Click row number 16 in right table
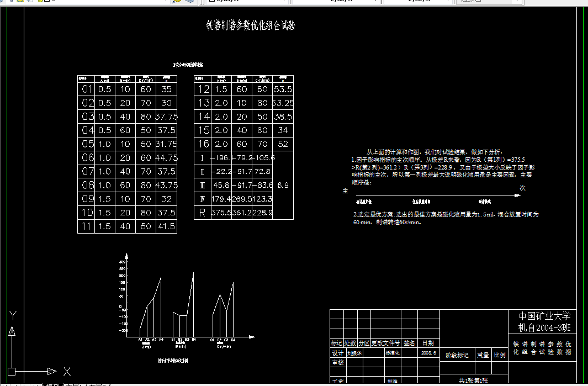The height and width of the screenshot is (386, 588). 204,144
